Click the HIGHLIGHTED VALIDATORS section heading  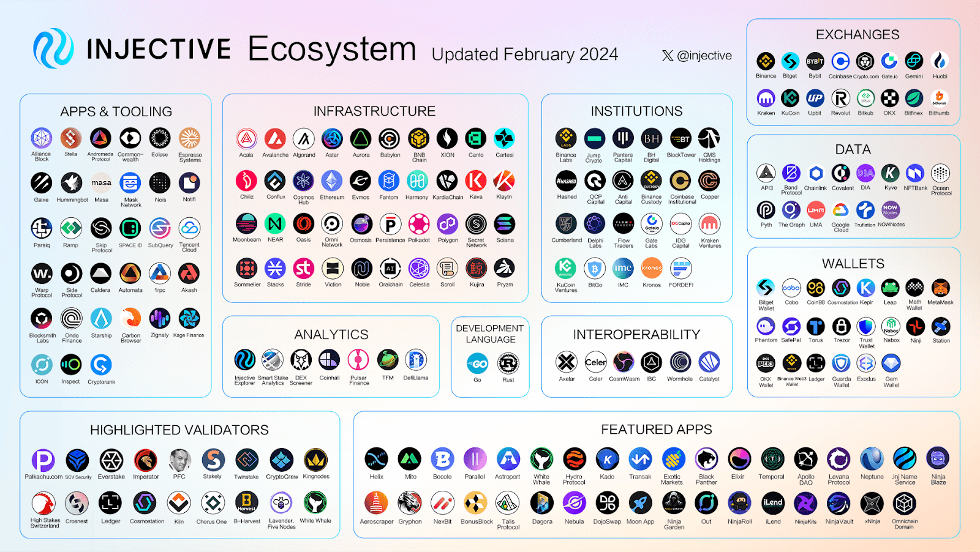click(179, 430)
